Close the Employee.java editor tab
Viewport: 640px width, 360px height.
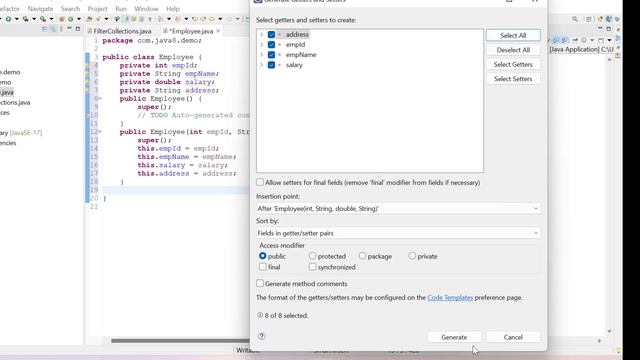click(x=218, y=31)
